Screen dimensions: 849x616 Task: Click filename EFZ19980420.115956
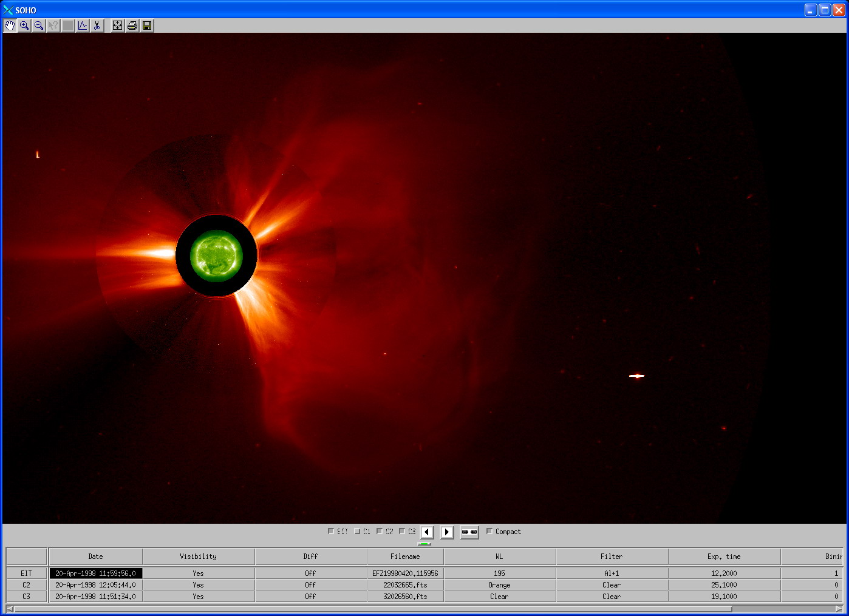point(406,573)
